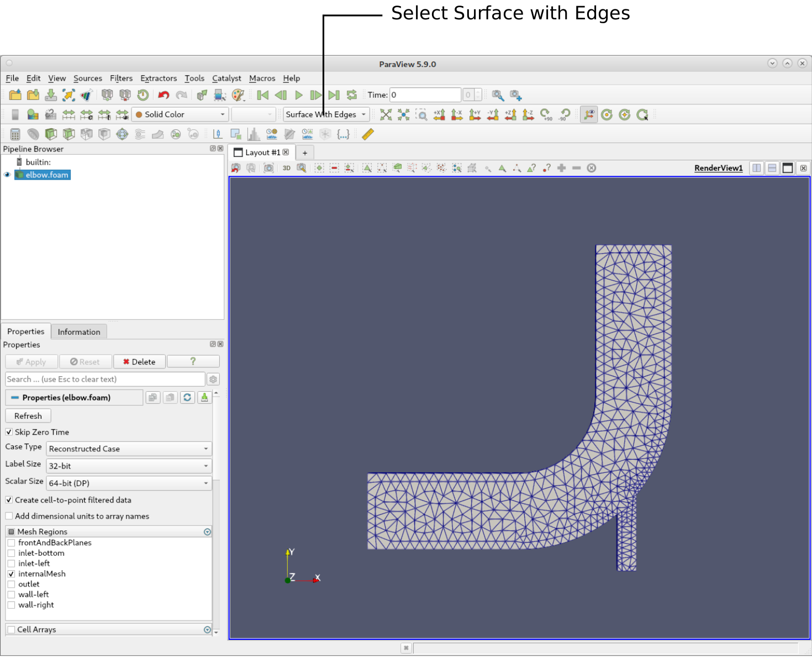Click the Rotate 90 degrees clockwise icon

(x=546, y=114)
